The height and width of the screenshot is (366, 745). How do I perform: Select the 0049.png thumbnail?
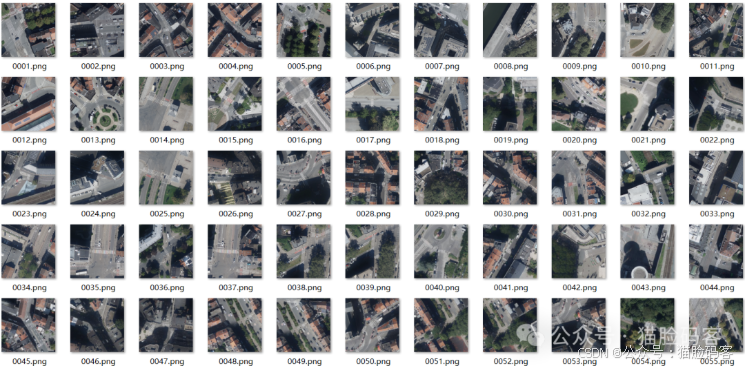coord(304,325)
